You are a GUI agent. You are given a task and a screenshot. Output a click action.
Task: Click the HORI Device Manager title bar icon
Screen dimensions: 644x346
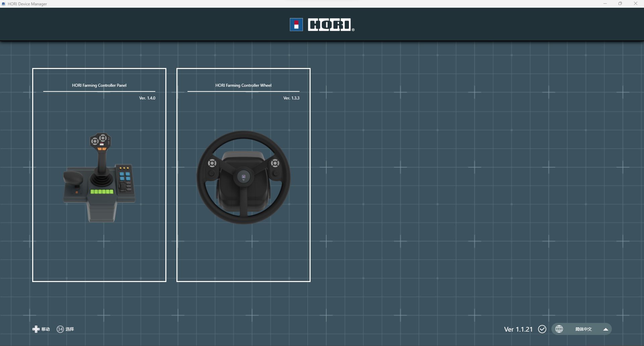(4, 4)
